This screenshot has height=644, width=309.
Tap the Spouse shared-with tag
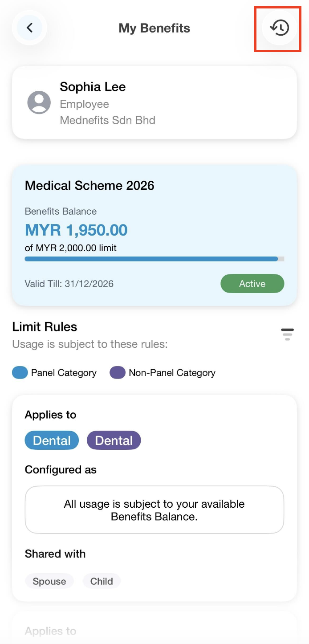[x=49, y=581]
